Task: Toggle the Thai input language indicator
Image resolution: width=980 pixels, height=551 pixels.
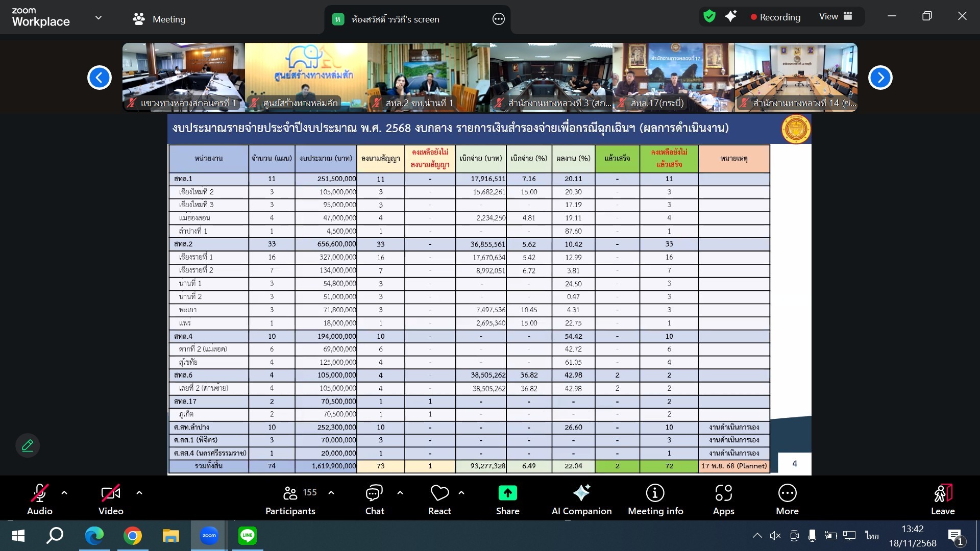Action: tap(872, 536)
